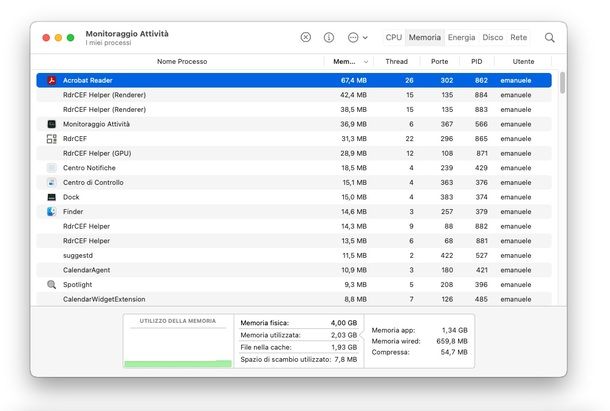The image size is (610, 411).
Task: Sort by the Nome Processo column header
Action: click(182, 61)
